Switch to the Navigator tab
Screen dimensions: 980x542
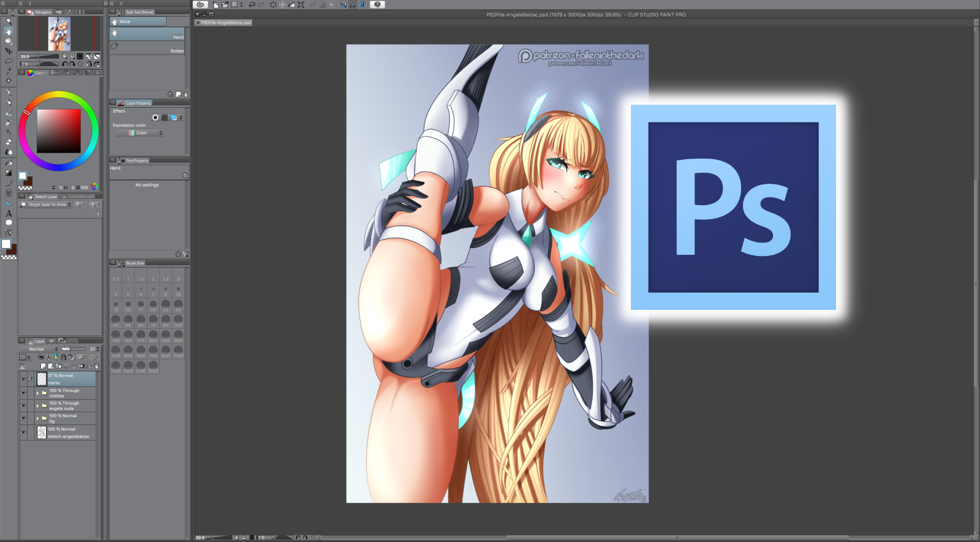click(39, 12)
